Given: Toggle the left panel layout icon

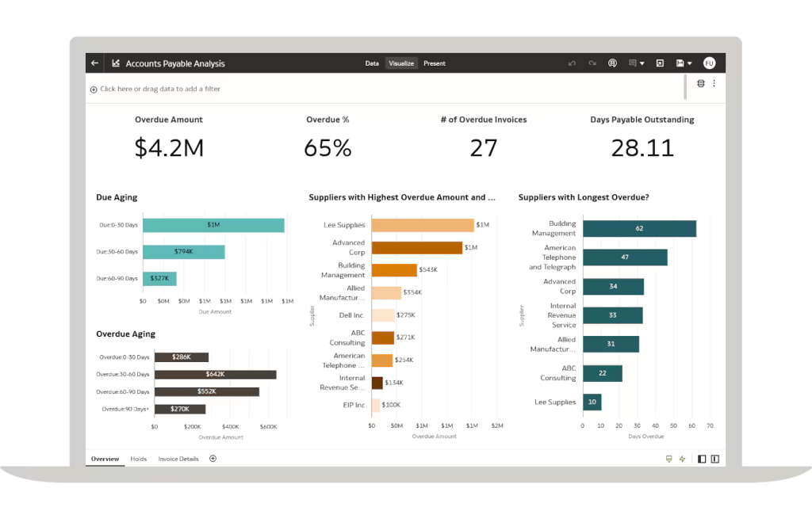Looking at the screenshot, I should (x=702, y=459).
